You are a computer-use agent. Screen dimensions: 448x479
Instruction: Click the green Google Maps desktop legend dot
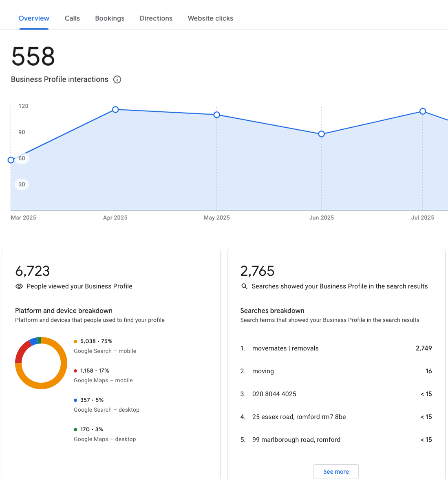pyautogui.click(x=75, y=430)
